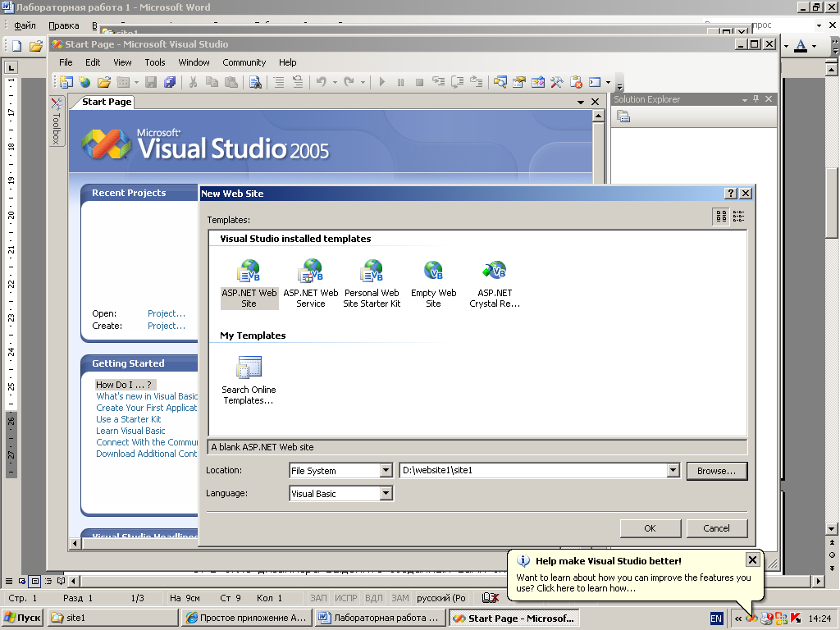Click the Use a Starter Kit link
The image size is (840, 630).
coord(129,419)
